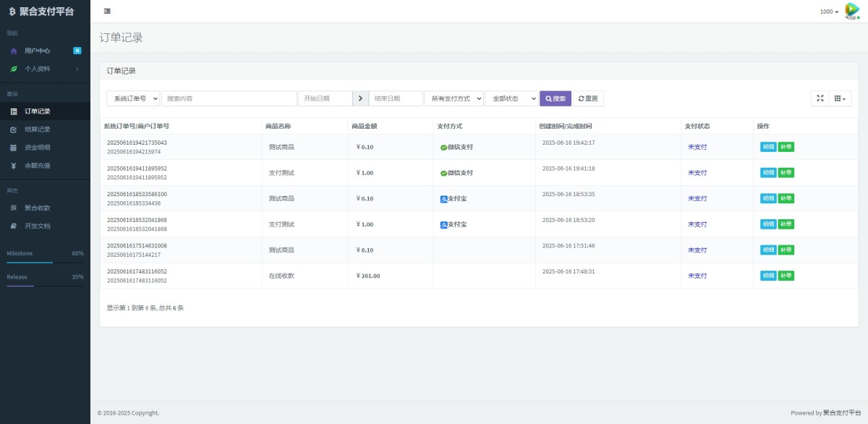
Task: Click the date range arrow between date fields
Action: pyautogui.click(x=360, y=98)
